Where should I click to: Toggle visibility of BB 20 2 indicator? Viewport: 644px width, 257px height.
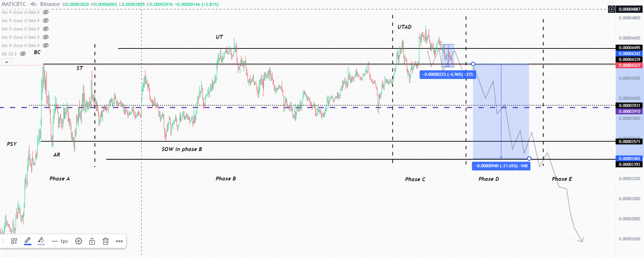[23, 54]
